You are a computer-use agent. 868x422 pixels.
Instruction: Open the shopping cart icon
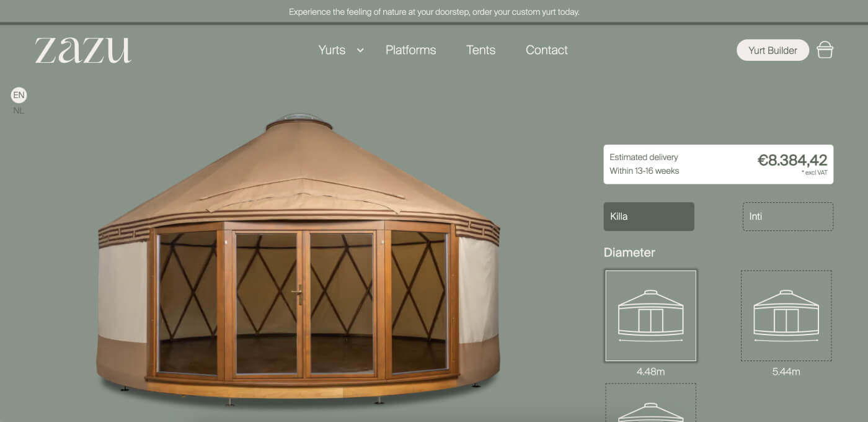point(825,49)
